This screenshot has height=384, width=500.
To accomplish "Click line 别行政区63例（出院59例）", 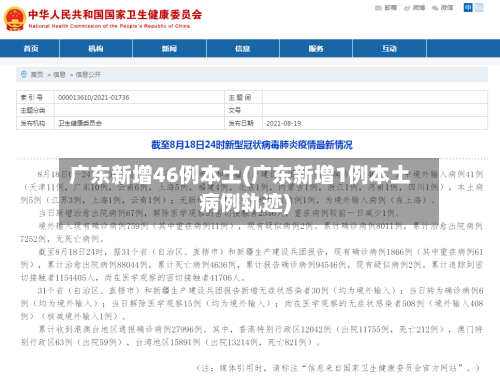I will tap(170, 342).
